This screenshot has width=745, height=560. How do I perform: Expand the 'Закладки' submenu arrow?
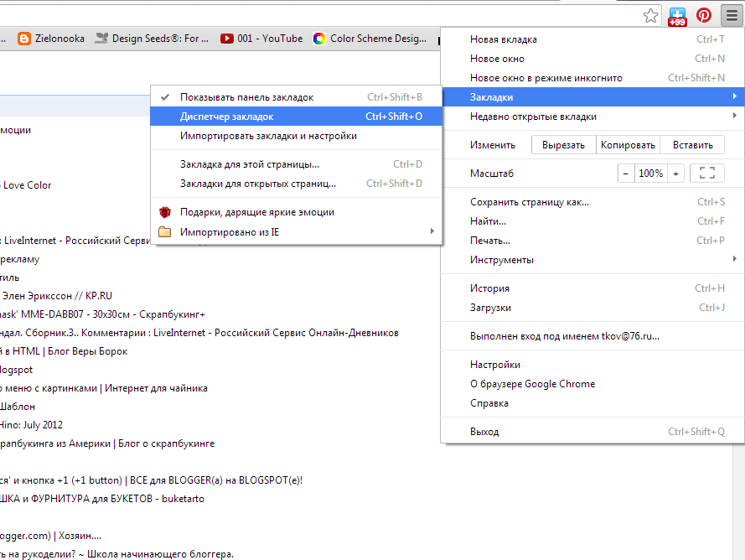[735, 96]
